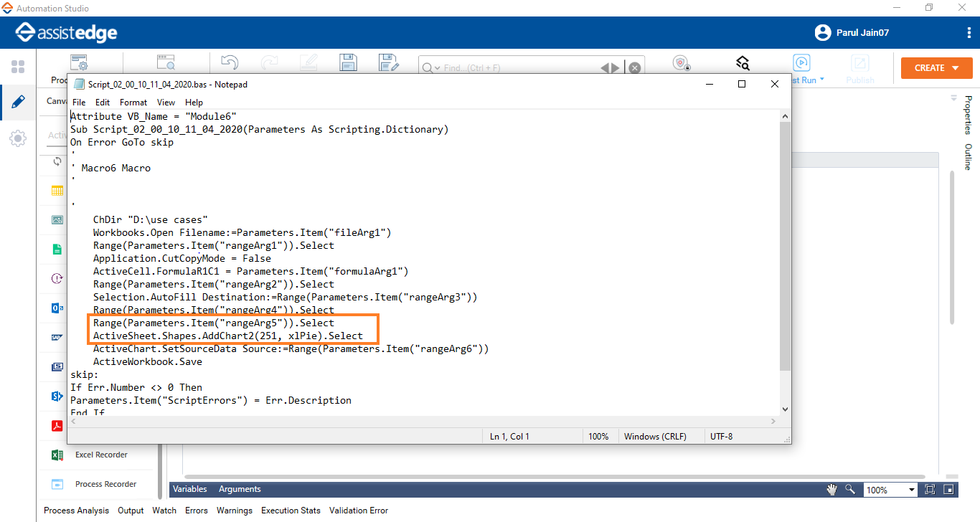Click the Save icon in the toolbar
Viewport: 980px width, 522px height.
(347, 62)
